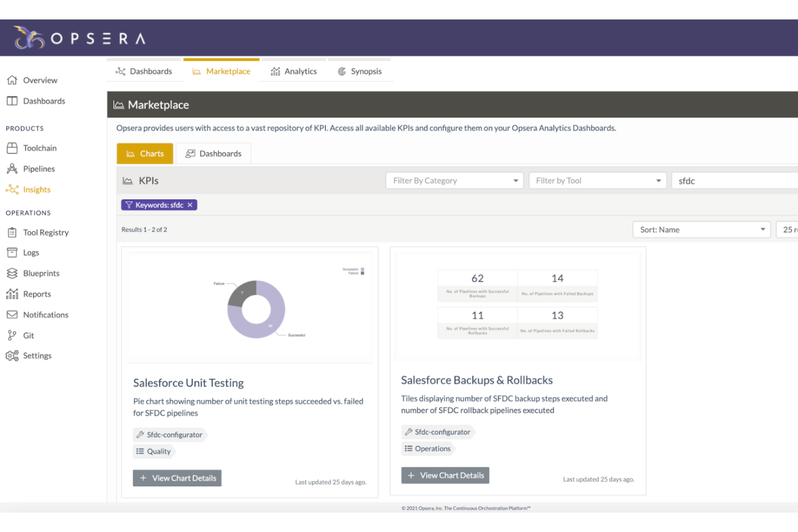This screenshot has height=532, width=798.
Task: Click the Opsera logo
Action: pos(78,37)
